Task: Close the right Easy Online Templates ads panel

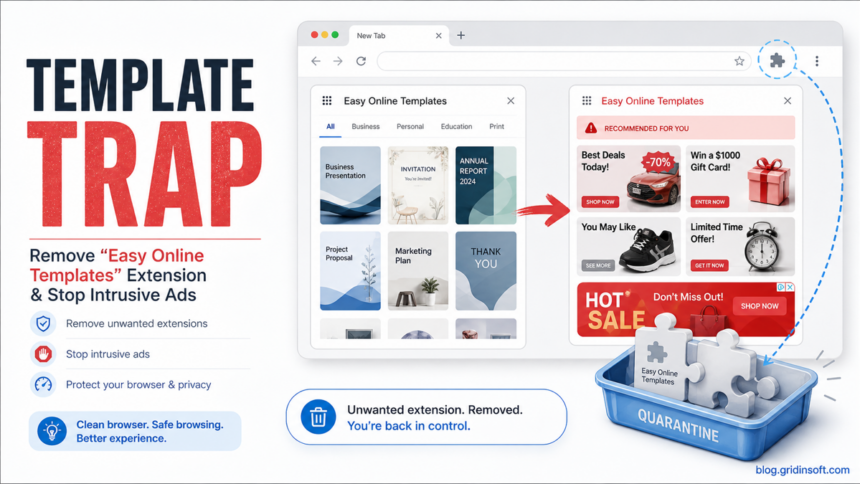Action: [x=787, y=101]
